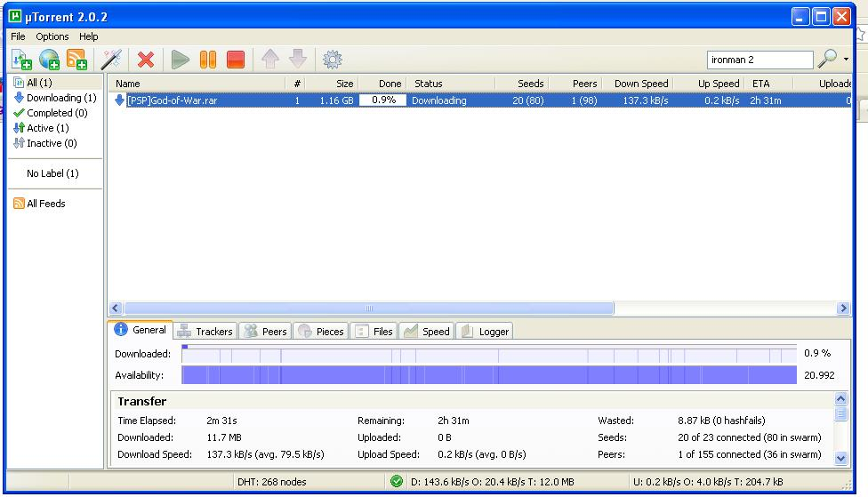Select Downloading (1) in sidebar

[56, 98]
